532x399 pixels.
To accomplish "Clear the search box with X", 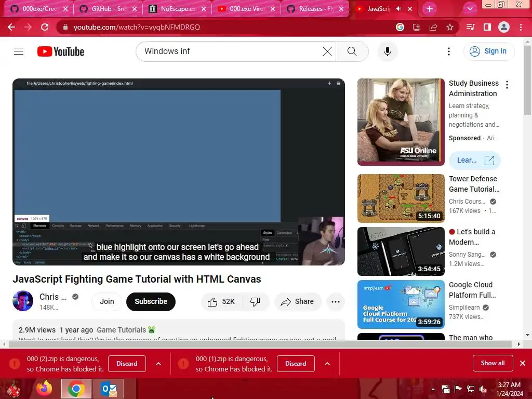I will 327,51.
